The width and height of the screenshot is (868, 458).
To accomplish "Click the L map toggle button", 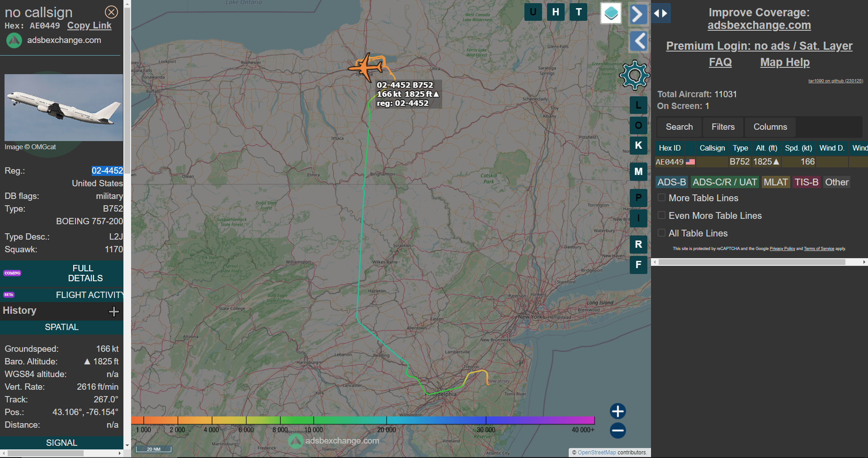I will pos(638,105).
